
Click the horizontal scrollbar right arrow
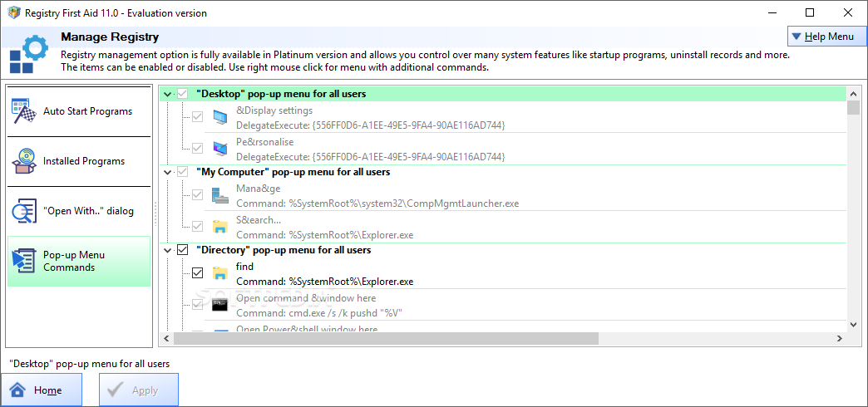pos(839,338)
